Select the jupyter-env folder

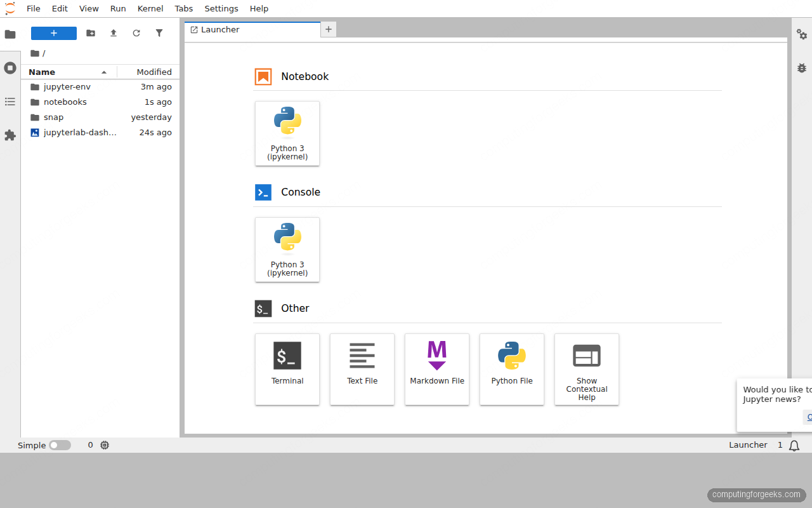pos(101,86)
